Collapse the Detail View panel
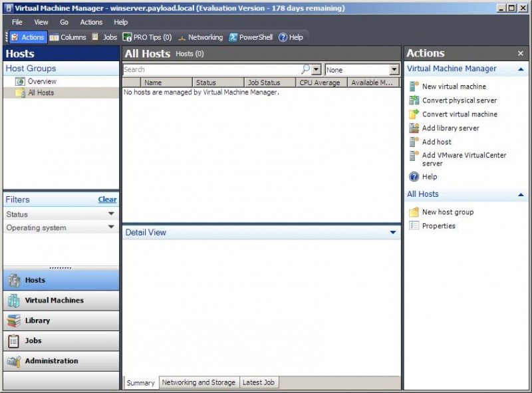532x393 pixels. point(392,233)
